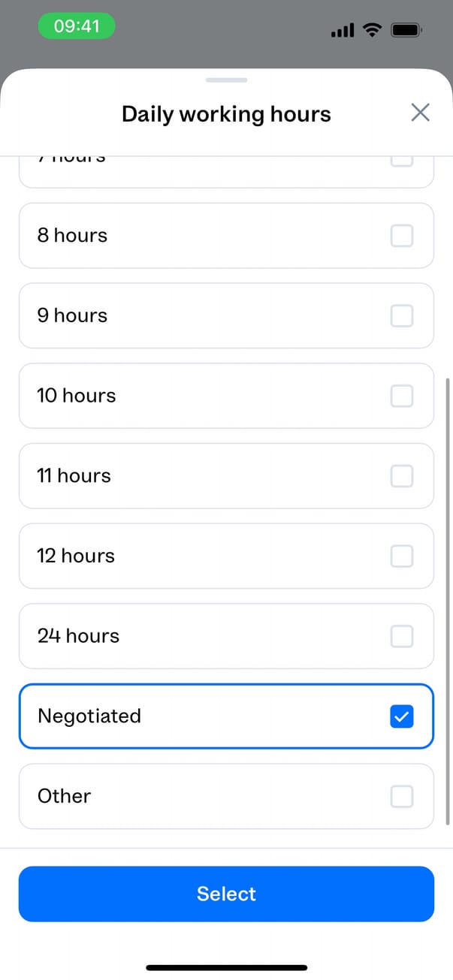453x980 pixels.
Task: Click the vertical scrollbar in the list
Action: 448,601
